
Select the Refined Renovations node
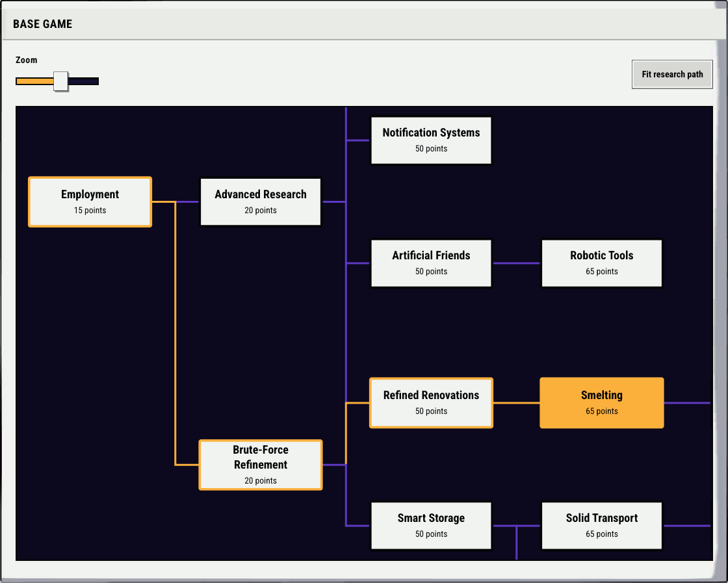coord(431,403)
